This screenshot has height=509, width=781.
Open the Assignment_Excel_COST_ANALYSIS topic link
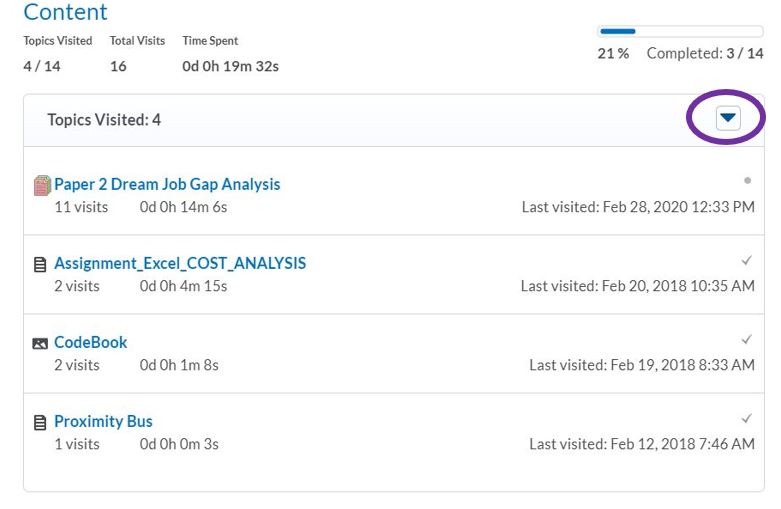click(180, 264)
